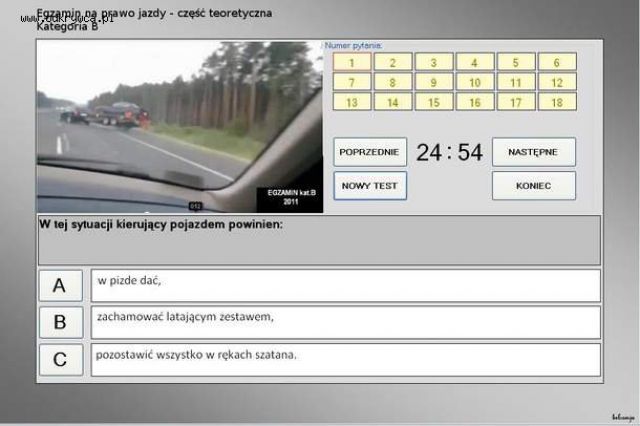Screen dimensions: 640x426
Task: Choose answer letter B
Action: point(61,322)
